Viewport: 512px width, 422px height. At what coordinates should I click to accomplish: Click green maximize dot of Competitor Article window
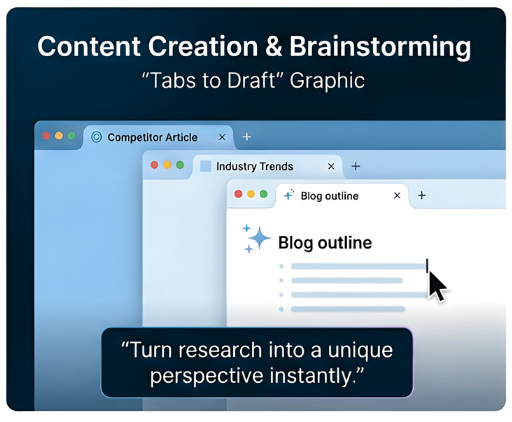(72, 136)
